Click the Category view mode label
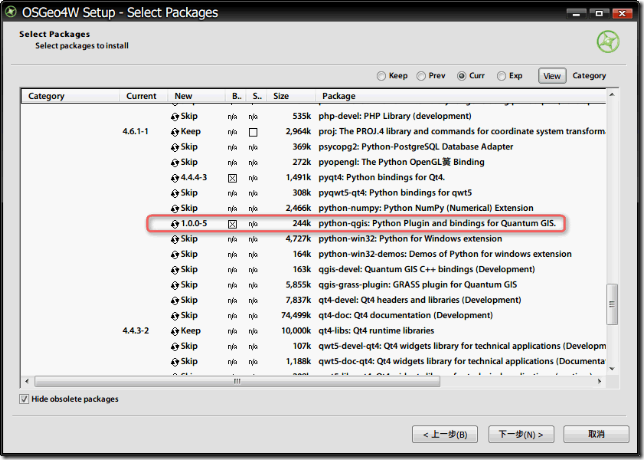The image size is (644, 460). tap(589, 76)
